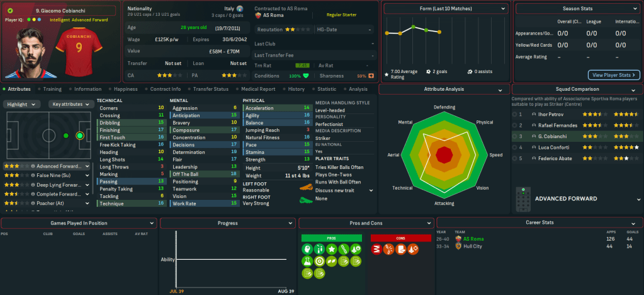The height and width of the screenshot is (295, 644).
Task: Click the orange sharpness icon
Action: coord(371,76)
